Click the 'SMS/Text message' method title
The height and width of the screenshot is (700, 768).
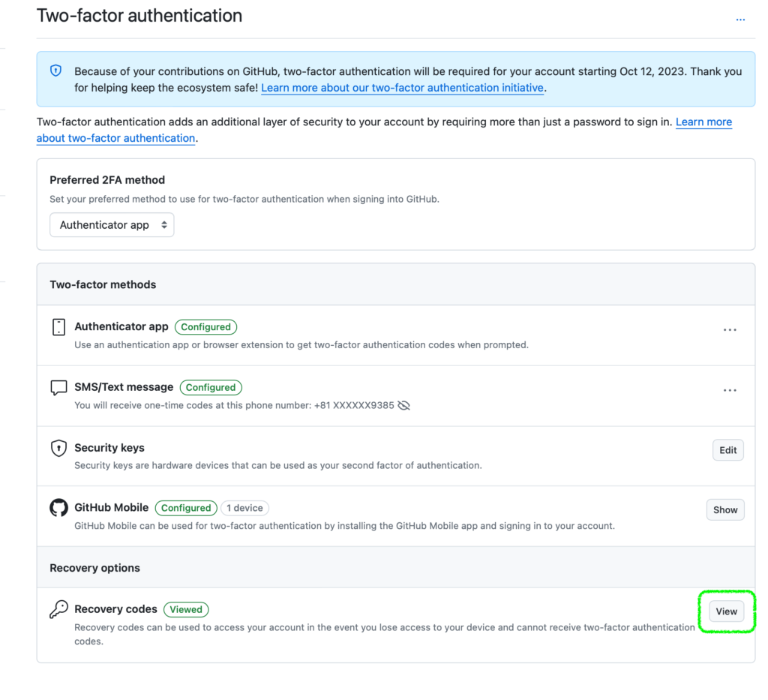[124, 387]
